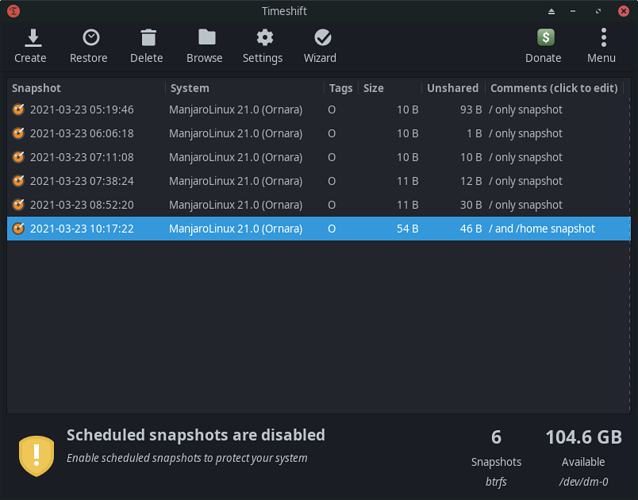Edit comment '/ and /home snapshot'
The image size is (638, 500).
(x=542, y=229)
